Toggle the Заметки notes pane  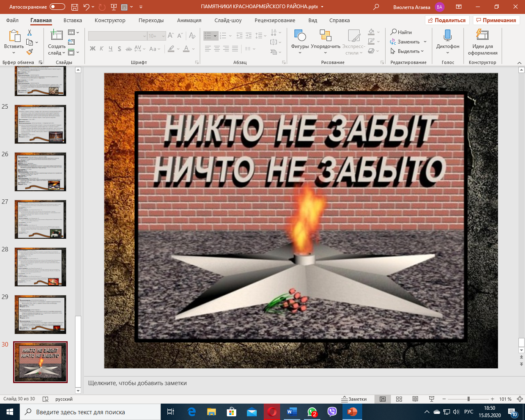[x=354, y=399]
